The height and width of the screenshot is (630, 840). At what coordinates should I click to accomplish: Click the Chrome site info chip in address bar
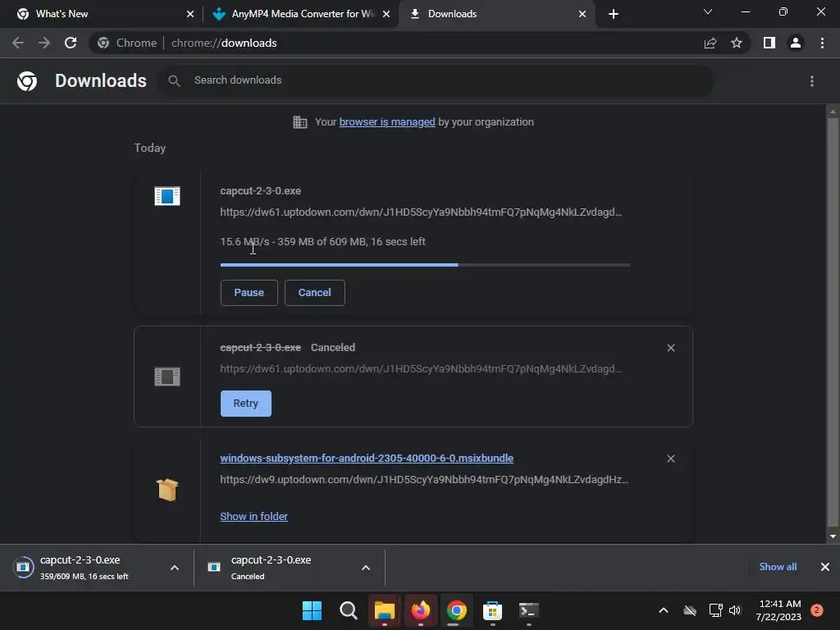127,43
